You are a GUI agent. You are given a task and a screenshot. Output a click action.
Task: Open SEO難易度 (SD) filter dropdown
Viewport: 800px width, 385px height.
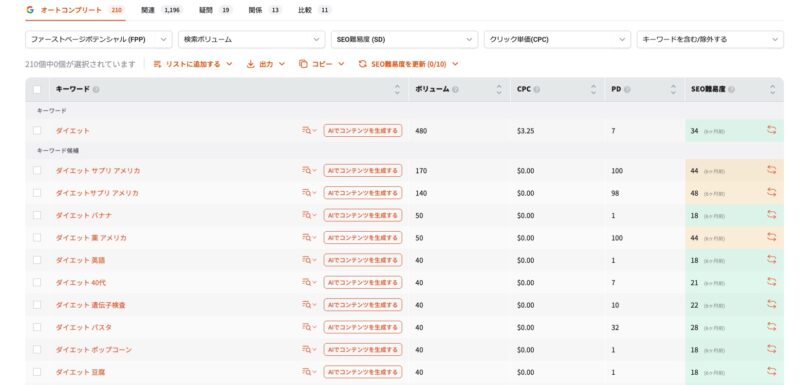[405, 39]
